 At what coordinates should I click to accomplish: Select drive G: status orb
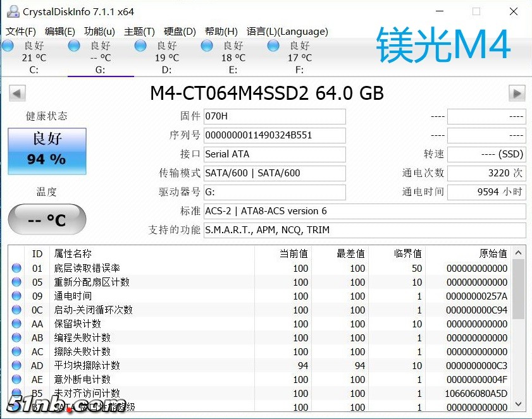74,46
